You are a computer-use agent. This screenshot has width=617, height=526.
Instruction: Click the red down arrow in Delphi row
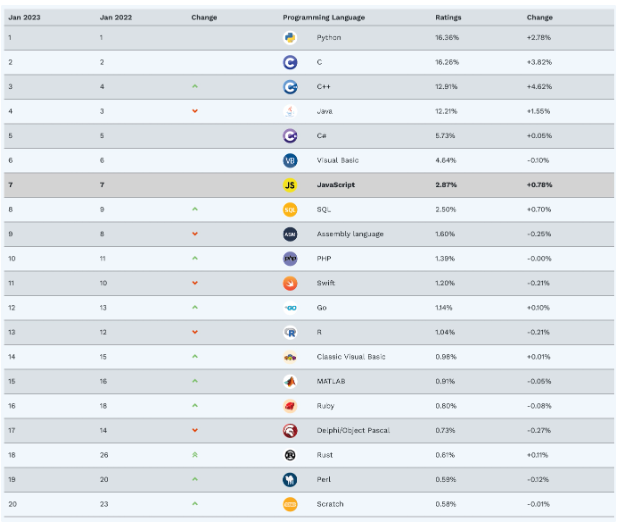(x=195, y=430)
